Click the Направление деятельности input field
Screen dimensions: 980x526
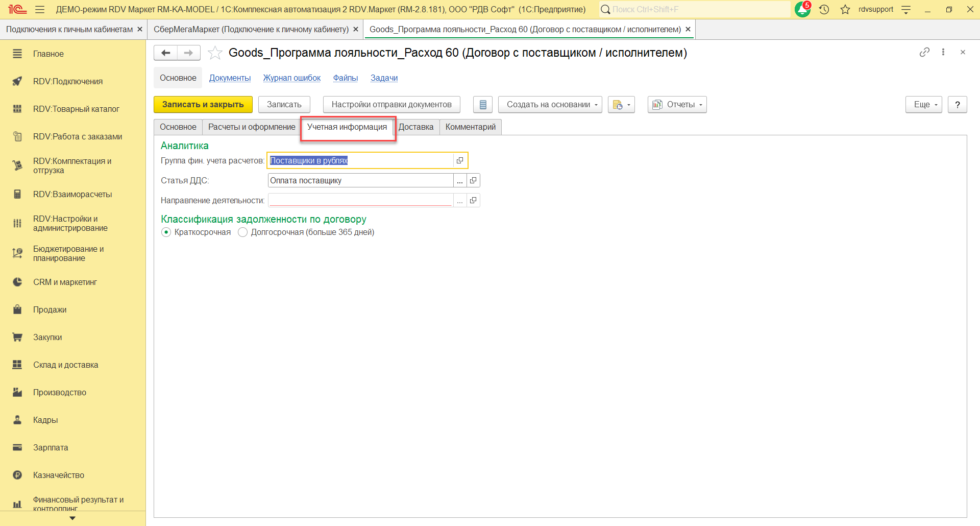click(x=360, y=200)
